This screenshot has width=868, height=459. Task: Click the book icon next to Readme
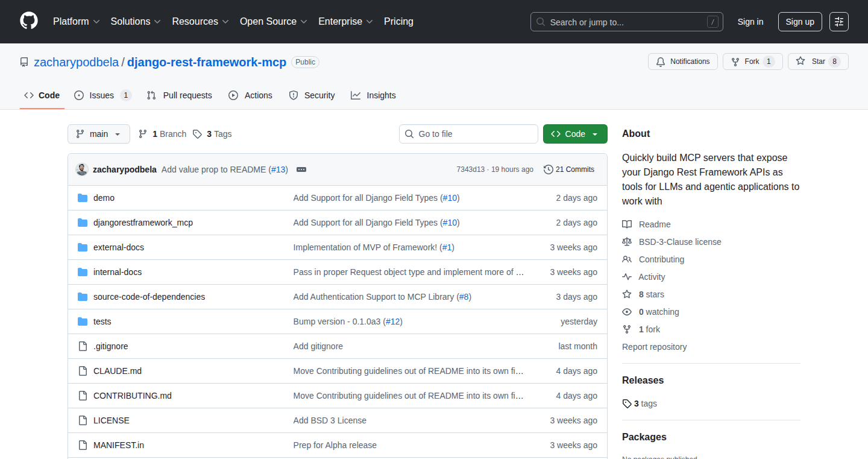click(627, 224)
